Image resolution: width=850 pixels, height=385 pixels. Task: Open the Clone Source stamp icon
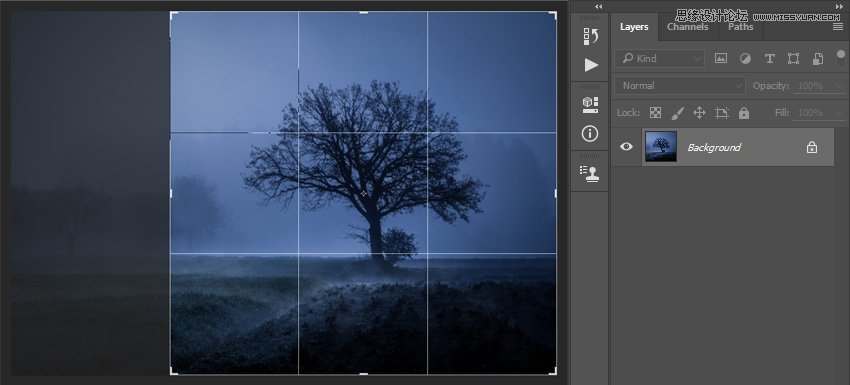[x=590, y=173]
